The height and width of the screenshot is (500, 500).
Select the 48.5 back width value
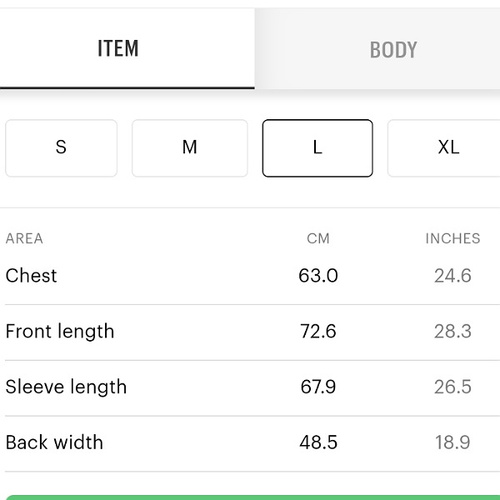[318, 442]
